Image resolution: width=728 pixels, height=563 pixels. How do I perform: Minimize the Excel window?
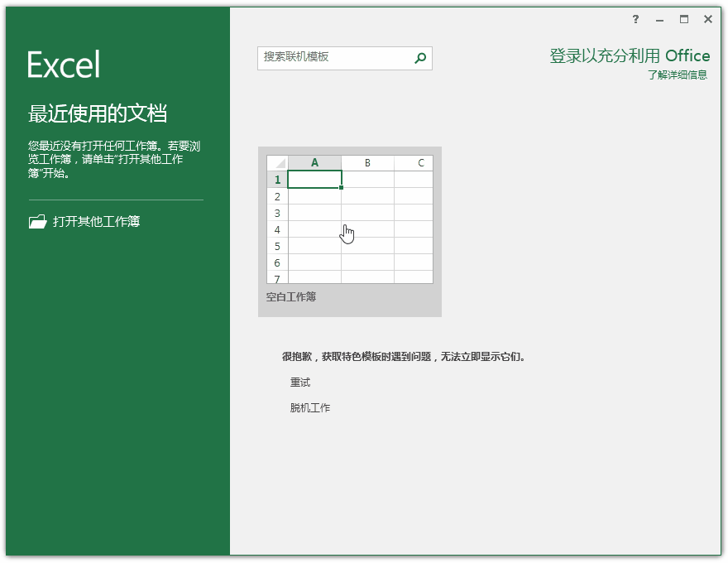659,19
